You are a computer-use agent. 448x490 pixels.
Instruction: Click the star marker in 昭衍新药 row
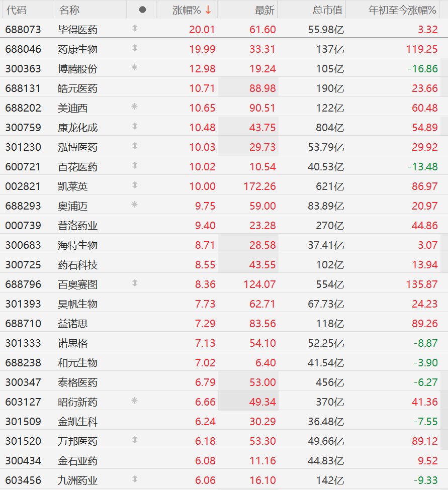pyautogui.click(x=135, y=401)
